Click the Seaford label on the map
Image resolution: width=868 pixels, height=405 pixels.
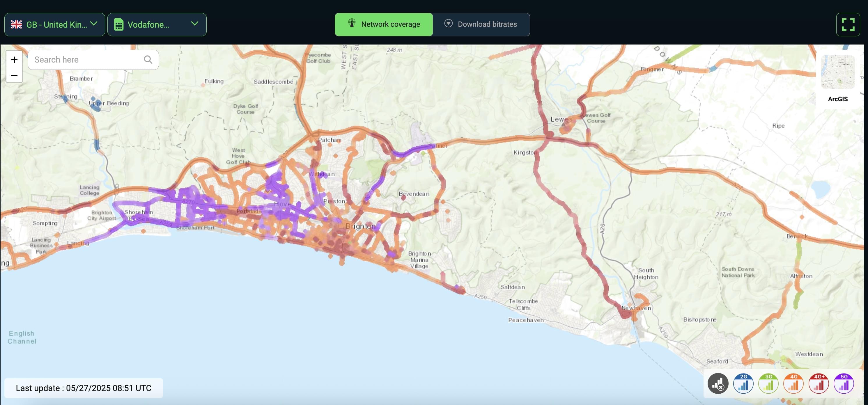(x=717, y=361)
